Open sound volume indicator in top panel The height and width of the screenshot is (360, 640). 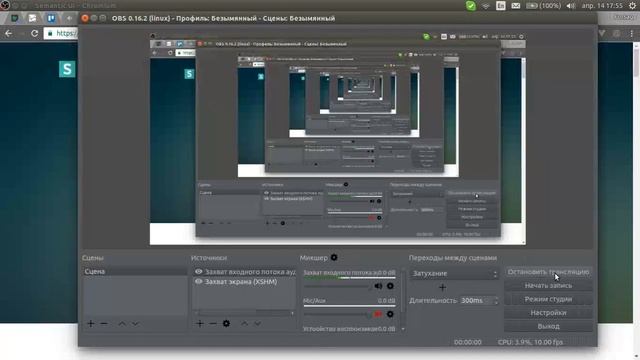click(x=571, y=6)
